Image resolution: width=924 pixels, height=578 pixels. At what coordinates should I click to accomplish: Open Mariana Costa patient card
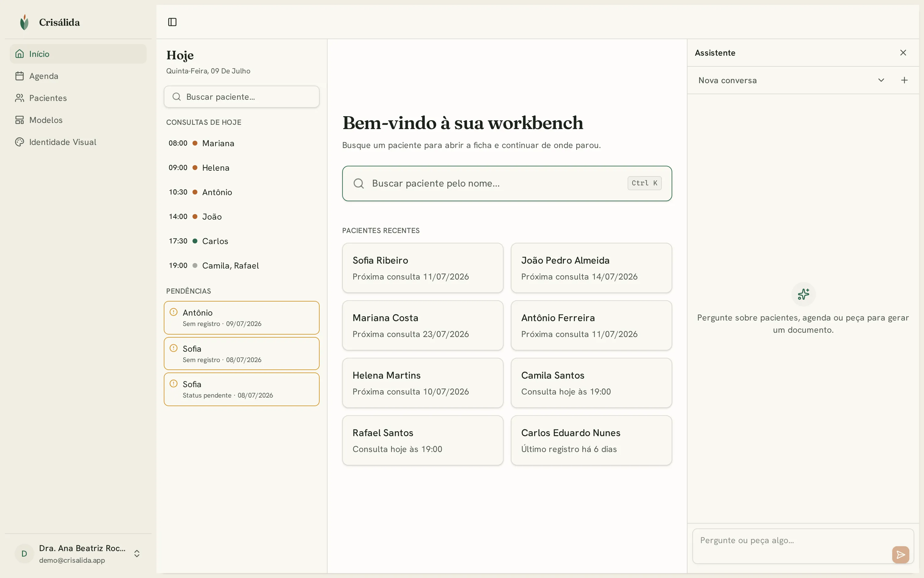pyautogui.click(x=423, y=325)
